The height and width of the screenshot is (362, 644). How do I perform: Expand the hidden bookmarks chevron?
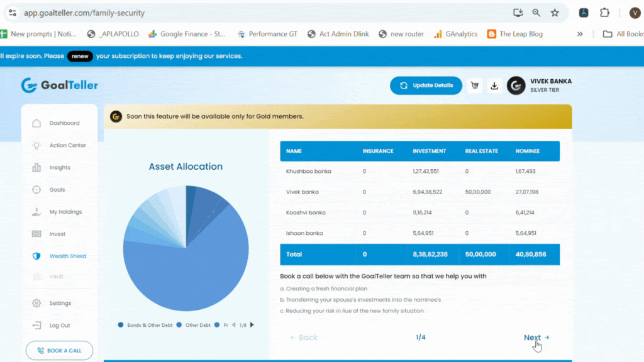point(580,34)
